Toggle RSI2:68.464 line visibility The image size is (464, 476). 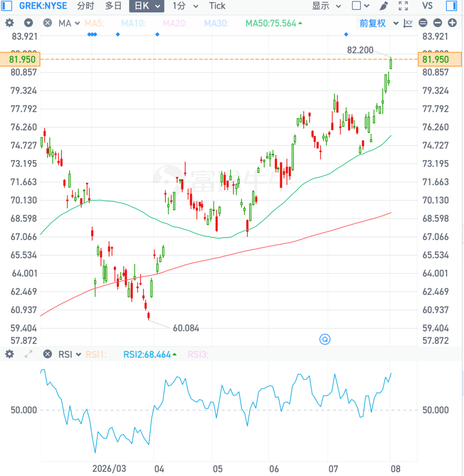150,354
